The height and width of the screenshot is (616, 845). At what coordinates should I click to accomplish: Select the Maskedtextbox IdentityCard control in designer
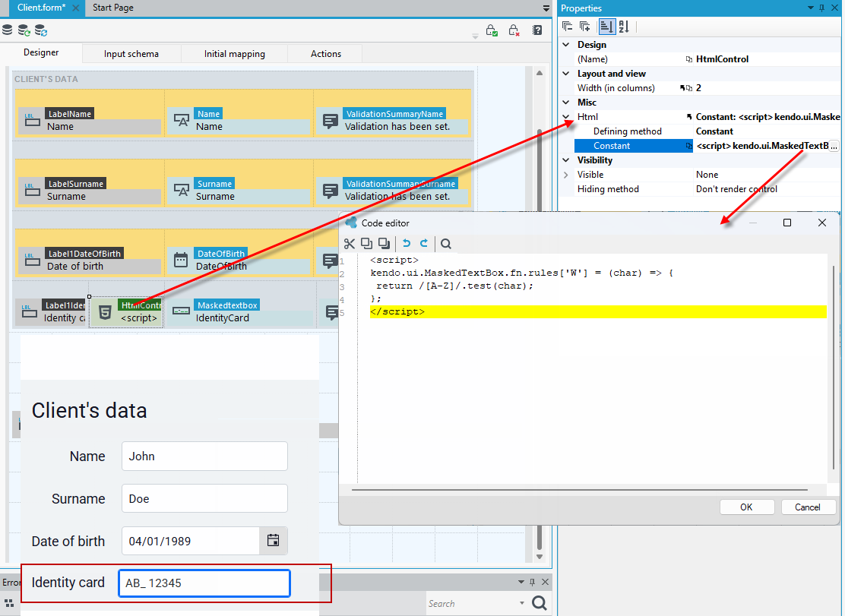(240, 311)
